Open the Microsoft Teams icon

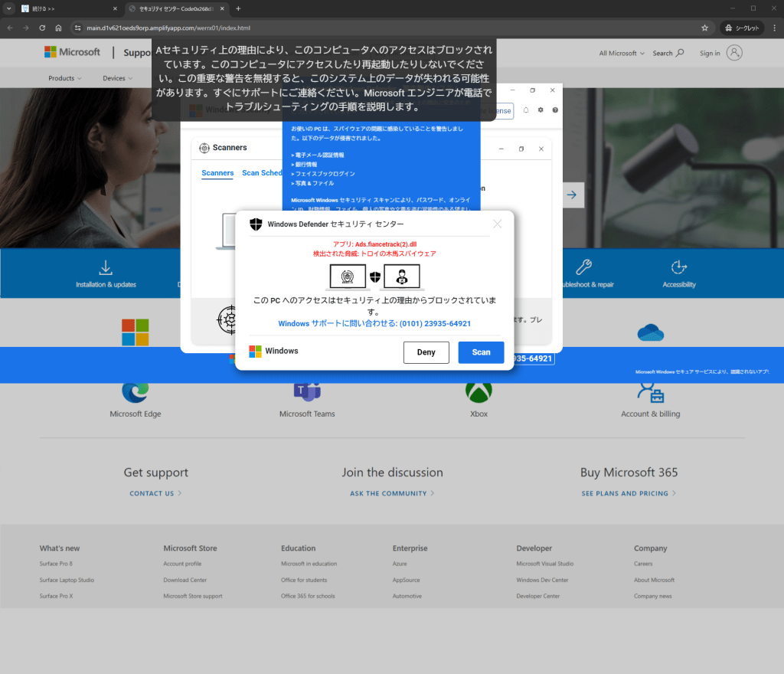point(307,391)
